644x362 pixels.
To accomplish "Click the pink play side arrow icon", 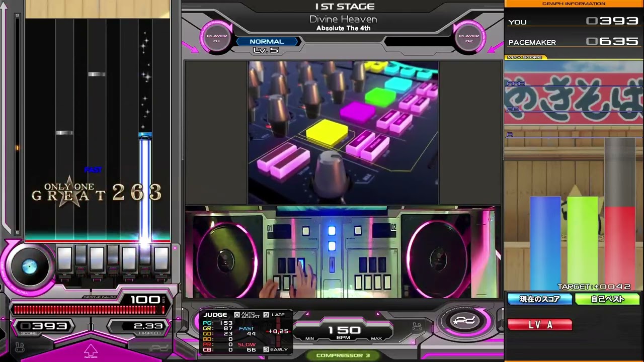I will (91, 350).
